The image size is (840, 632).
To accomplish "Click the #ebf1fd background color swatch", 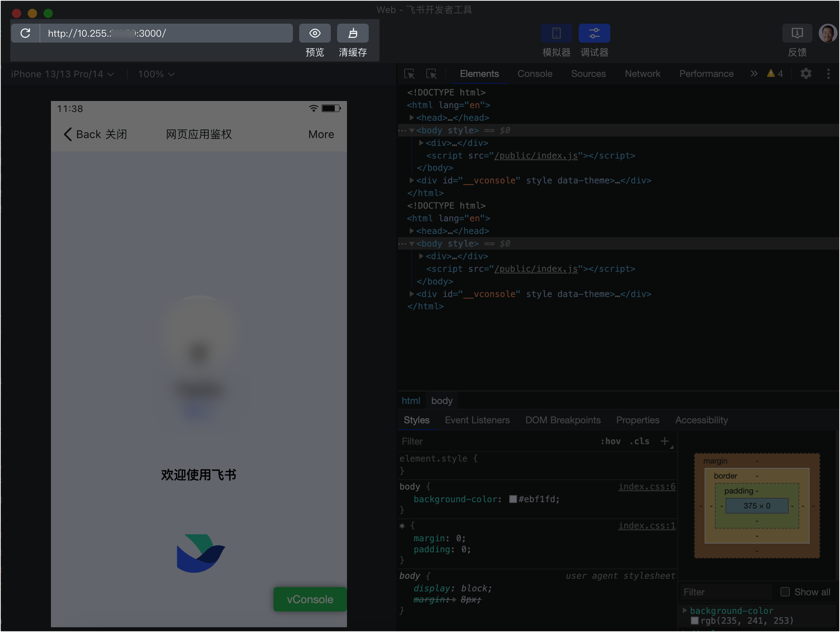I will coord(513,499).
